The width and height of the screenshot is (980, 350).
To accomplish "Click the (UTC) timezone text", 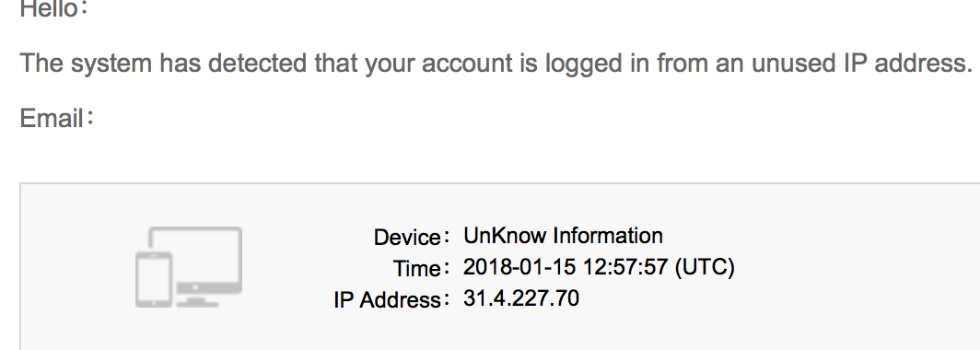I will (705, 267).
